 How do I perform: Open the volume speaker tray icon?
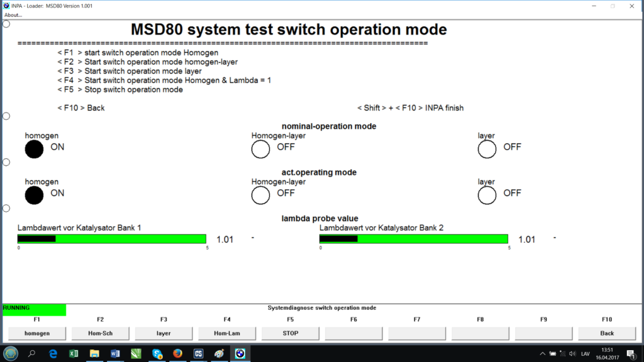click(x=572, y=353)
